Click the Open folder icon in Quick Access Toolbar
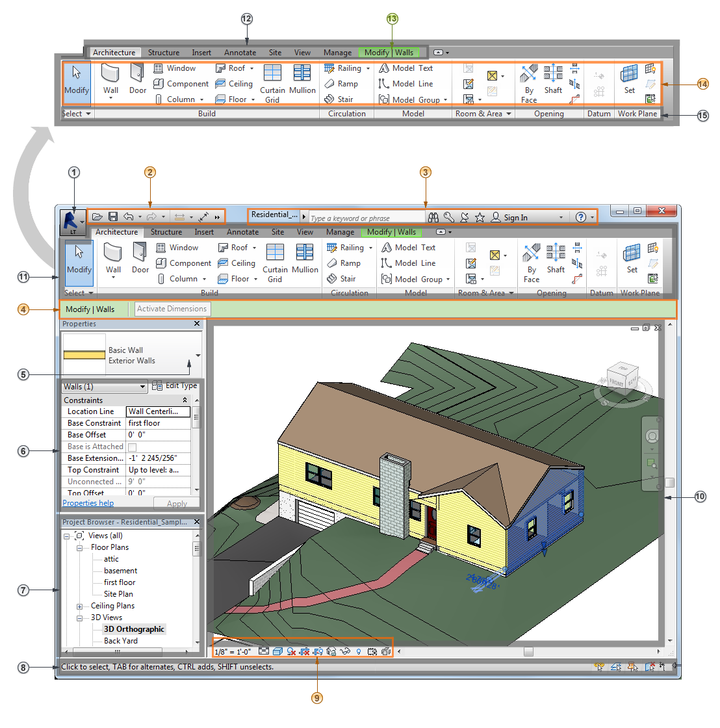This screenshot has width=720, height=728. (97, 217)
